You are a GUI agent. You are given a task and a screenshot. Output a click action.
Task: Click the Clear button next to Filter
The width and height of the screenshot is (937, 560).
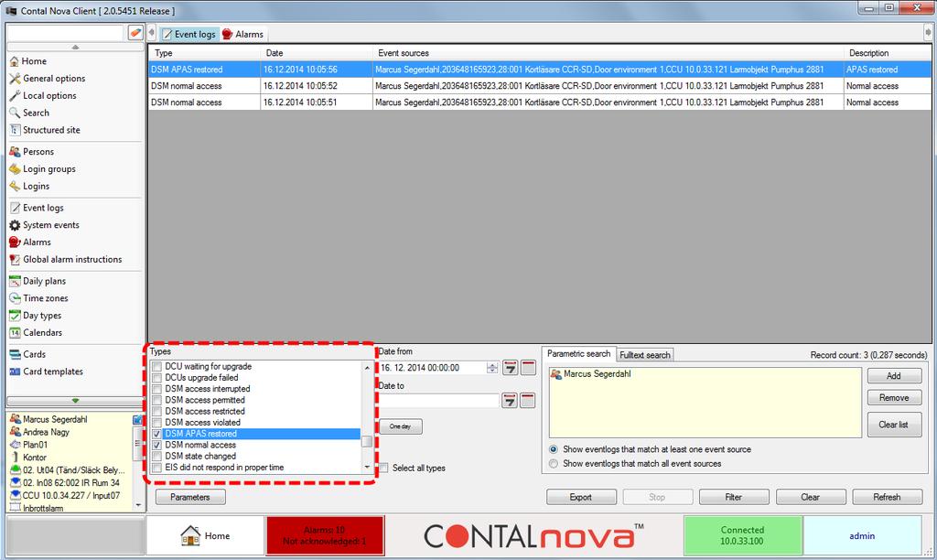click(811, 497)
